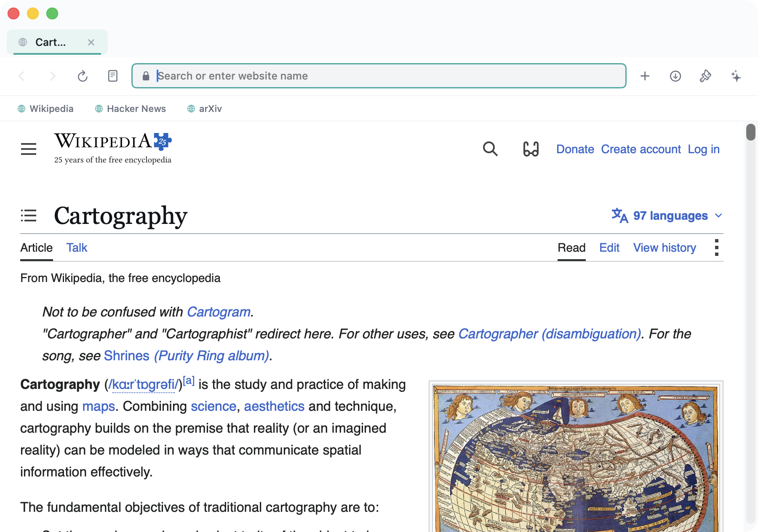Click the page vertical scrollbar thumb
This screenshot has height=532, width=758.
[x=751, y=132]
